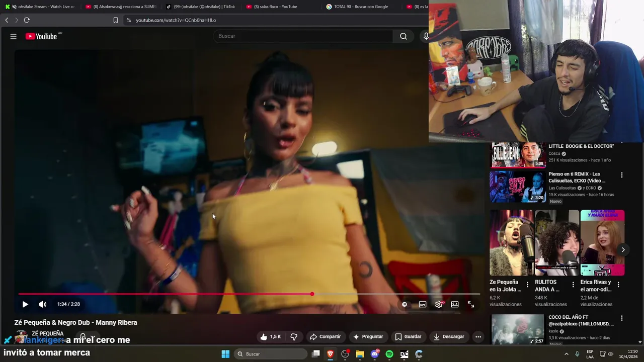Screen dimensions: 644x362
Task: Open the Erica Rivas short thumbnail
Action: click(602, 243)
